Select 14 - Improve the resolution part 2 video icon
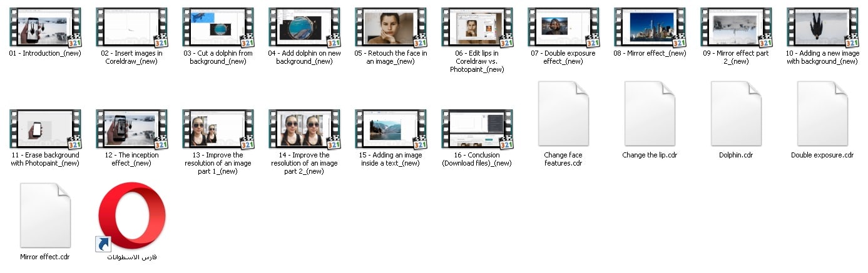This screenshot has width=868, height=273. (304, 129)
